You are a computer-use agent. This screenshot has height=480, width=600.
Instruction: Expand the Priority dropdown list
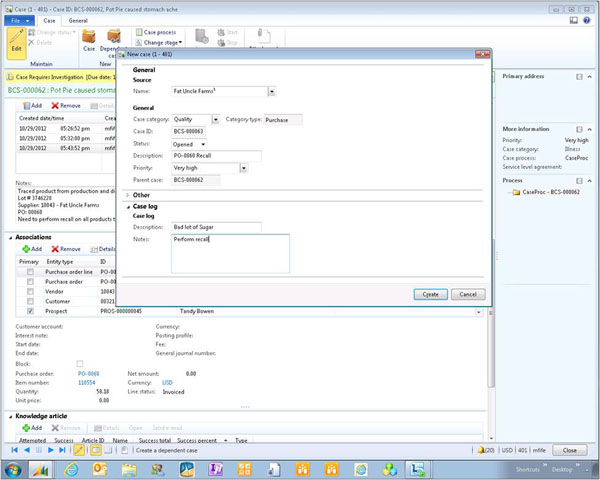(244, 168)
